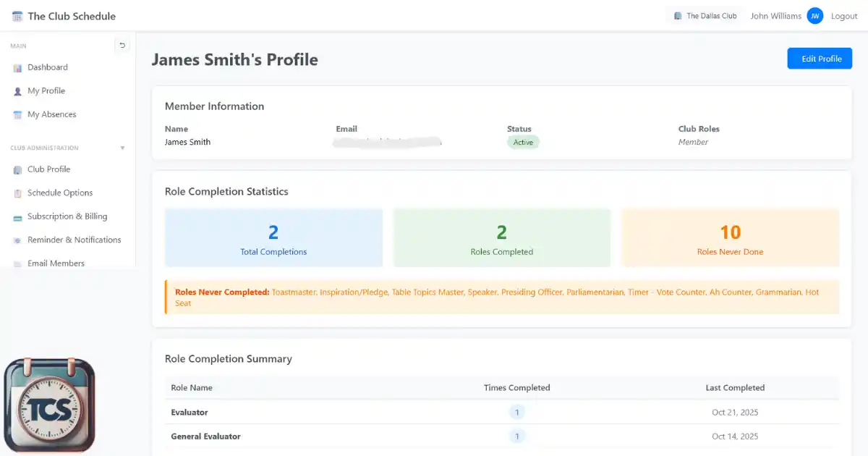Screen dimensions: 868x456
Task: Click the Dashboard chart icon in sidebar
Action: 18,68
